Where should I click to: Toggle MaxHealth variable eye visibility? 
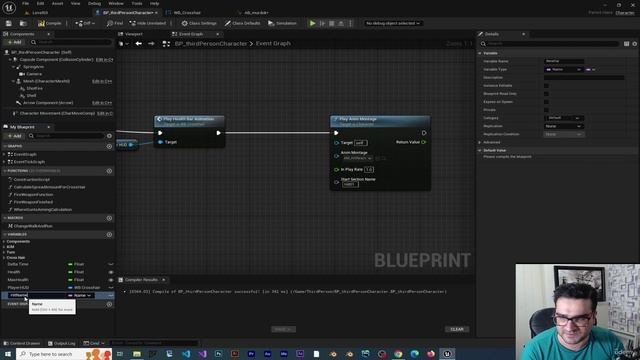coord(111,280)
